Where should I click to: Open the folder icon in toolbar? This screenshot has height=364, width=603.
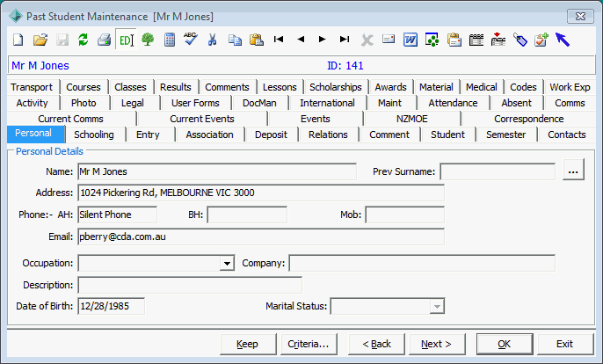(x=40, y=40)
